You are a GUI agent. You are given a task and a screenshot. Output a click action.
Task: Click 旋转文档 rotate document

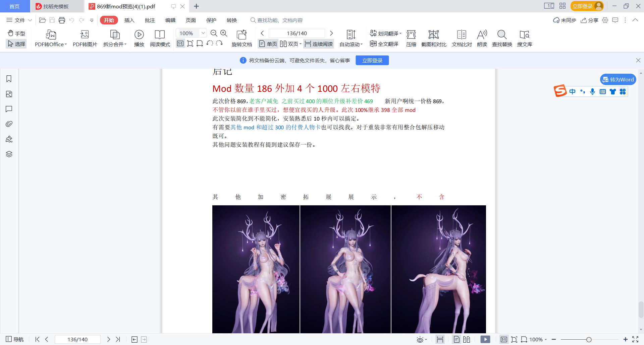click(242, 39)
